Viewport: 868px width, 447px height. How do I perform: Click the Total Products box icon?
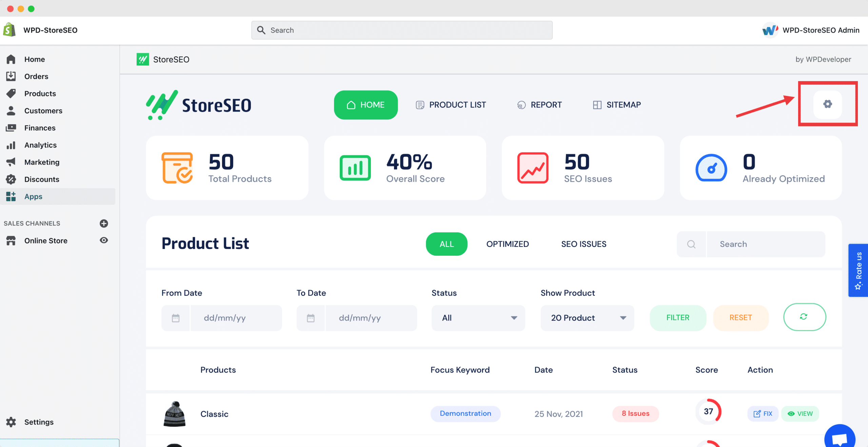pyautogui.click(x=177, y=168)
